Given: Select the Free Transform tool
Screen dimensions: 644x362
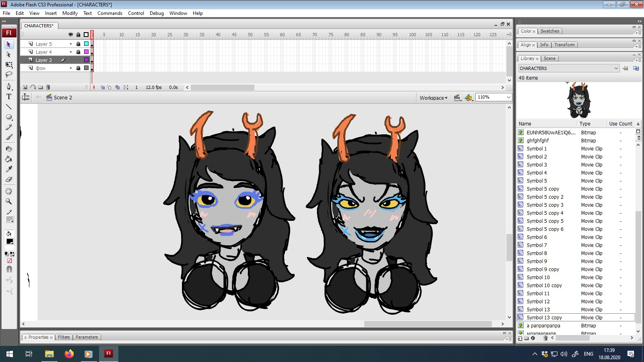Looking at the screenshot, I should point(9,64).
